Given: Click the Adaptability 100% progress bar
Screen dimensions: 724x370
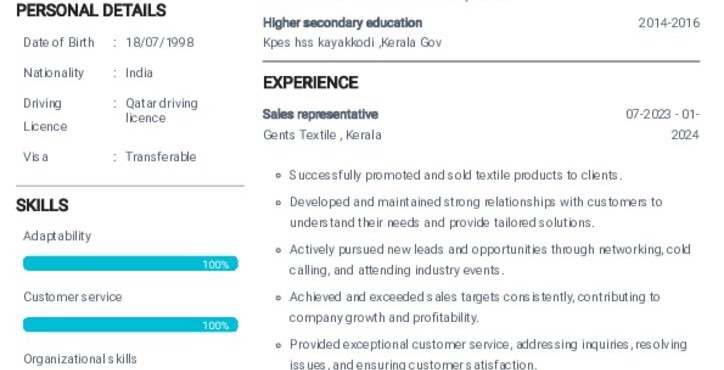Looking at the screenshot, I should (131, 264).
